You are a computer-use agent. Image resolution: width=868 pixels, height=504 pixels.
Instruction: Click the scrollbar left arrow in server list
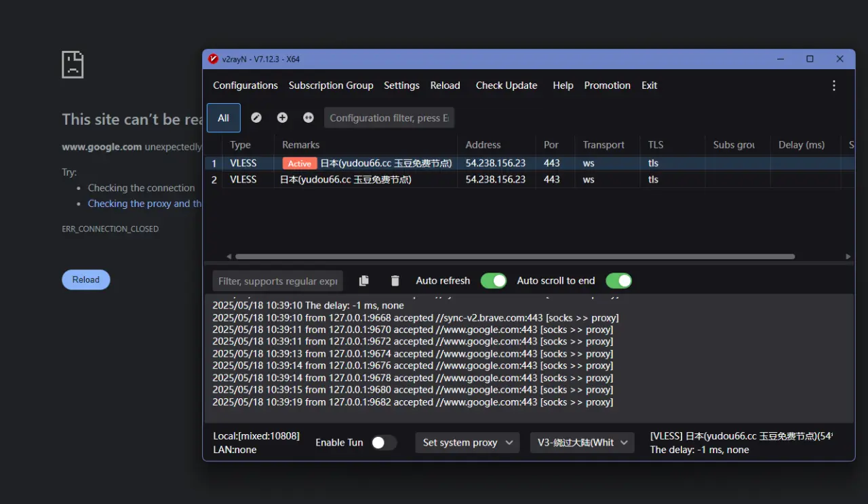point(229,256)
